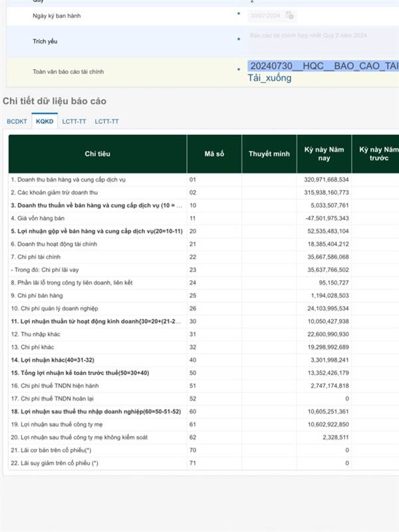Viewport: 399px width, 532px height.
Task: Select row 22. Lãi suy giảm trên cổ phiếu (*)
Action: [203, 463]
